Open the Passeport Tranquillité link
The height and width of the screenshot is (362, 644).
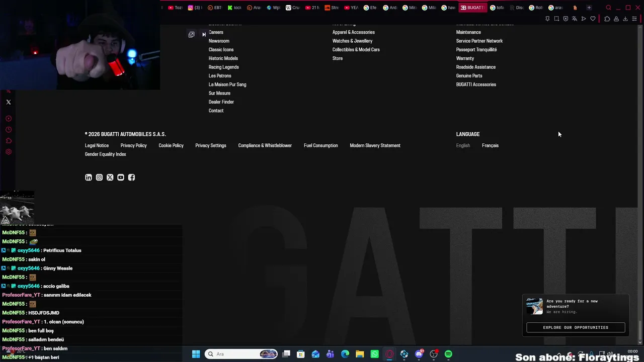(x=476, y=50)
